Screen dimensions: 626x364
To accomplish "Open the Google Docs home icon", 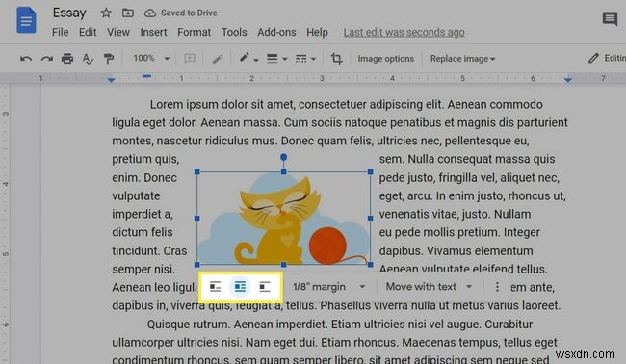I will tap(26, 20).
